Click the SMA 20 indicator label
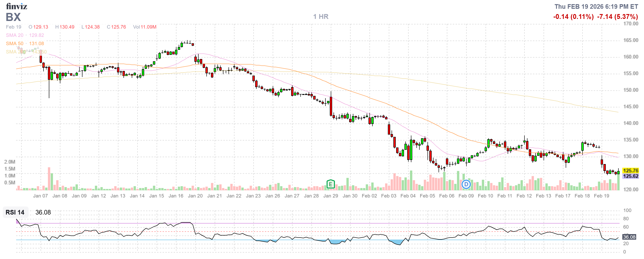The height and width of the screenshot is (259, 644). pos(15,35)
